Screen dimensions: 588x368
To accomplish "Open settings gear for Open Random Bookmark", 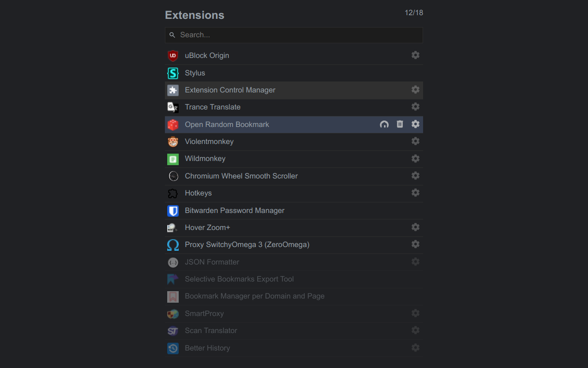I will click(x=415, y=124).
